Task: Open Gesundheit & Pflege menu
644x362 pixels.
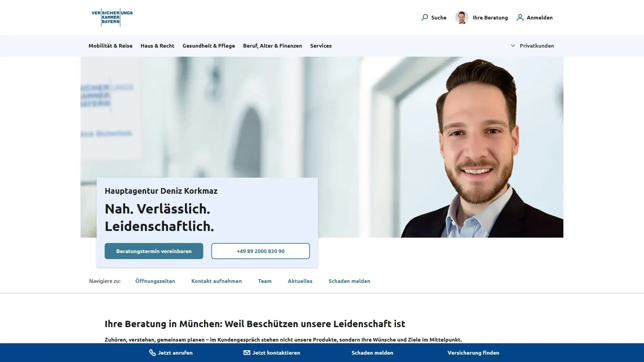Action: coord(209,46)
